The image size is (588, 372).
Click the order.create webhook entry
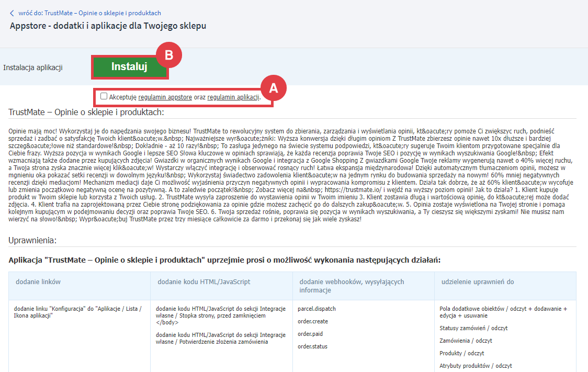[313, 321]
